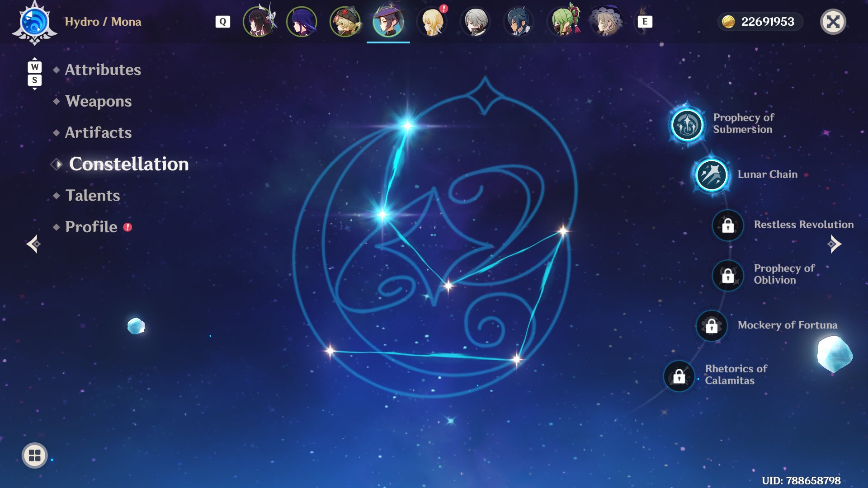Click the Q previous-character key
The height and width of the screenshot is (488, 868).
[223, 22]
